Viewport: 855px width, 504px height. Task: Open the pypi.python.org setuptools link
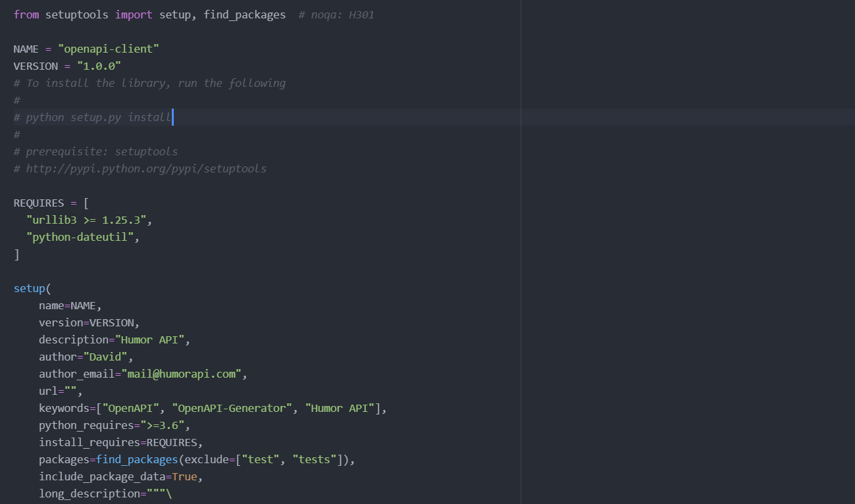tap(144, 168)
